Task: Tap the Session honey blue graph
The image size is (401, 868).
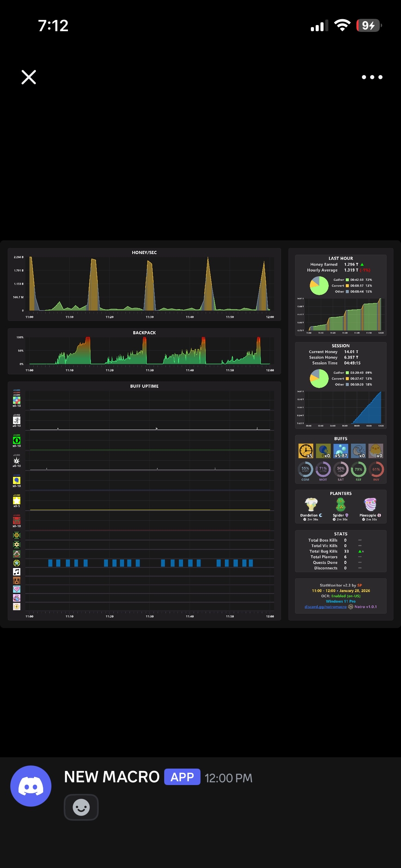Action: click(344, 407)
